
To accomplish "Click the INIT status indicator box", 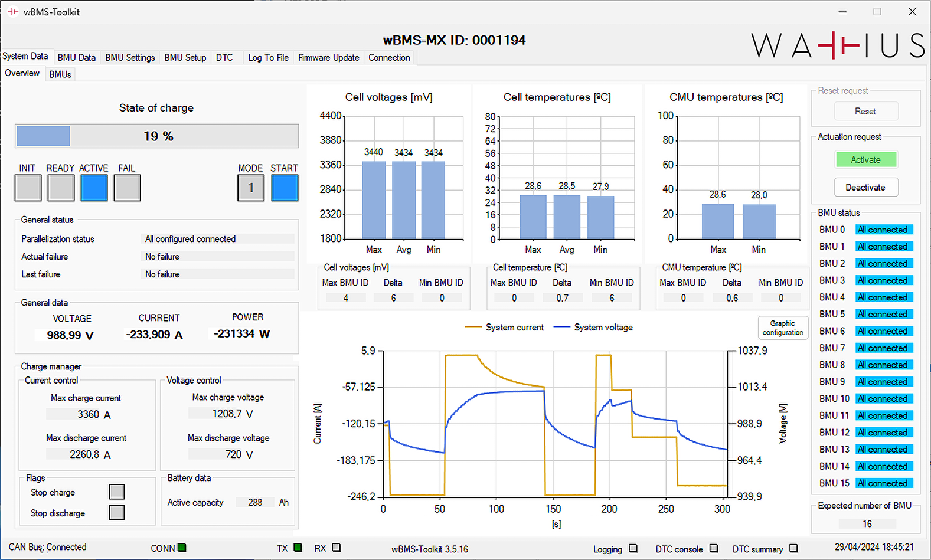I will tap(28, 188).
